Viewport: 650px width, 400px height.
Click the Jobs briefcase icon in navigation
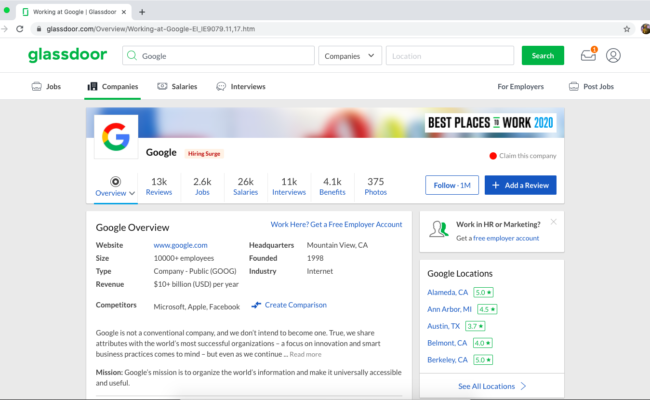36,86
